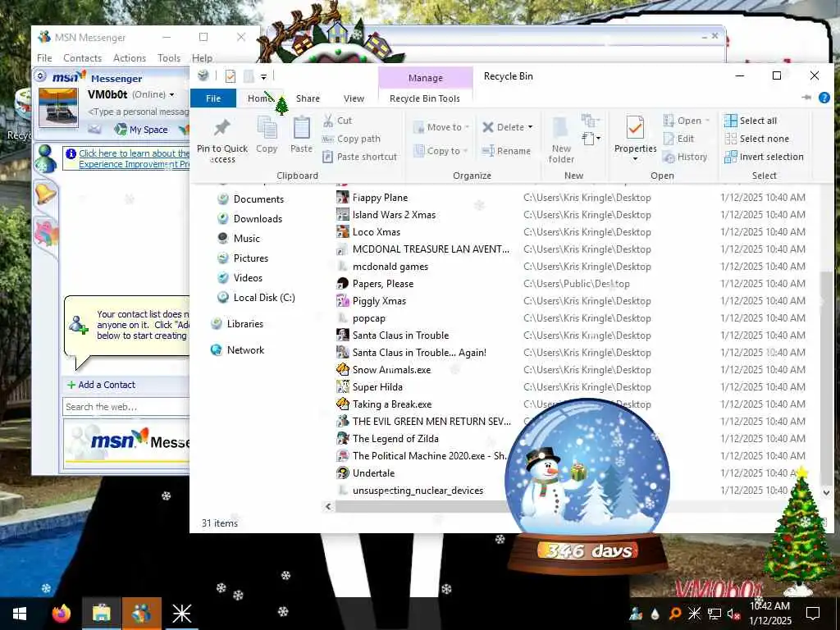
Task: Click the MSN Messenger email envelope icon
Action: pos(95,129)
